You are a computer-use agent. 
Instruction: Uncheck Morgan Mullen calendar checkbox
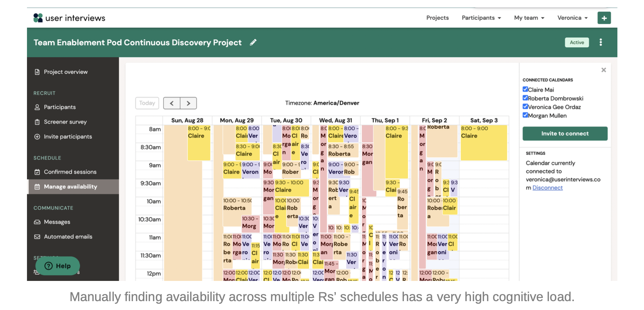click(525, 115)
